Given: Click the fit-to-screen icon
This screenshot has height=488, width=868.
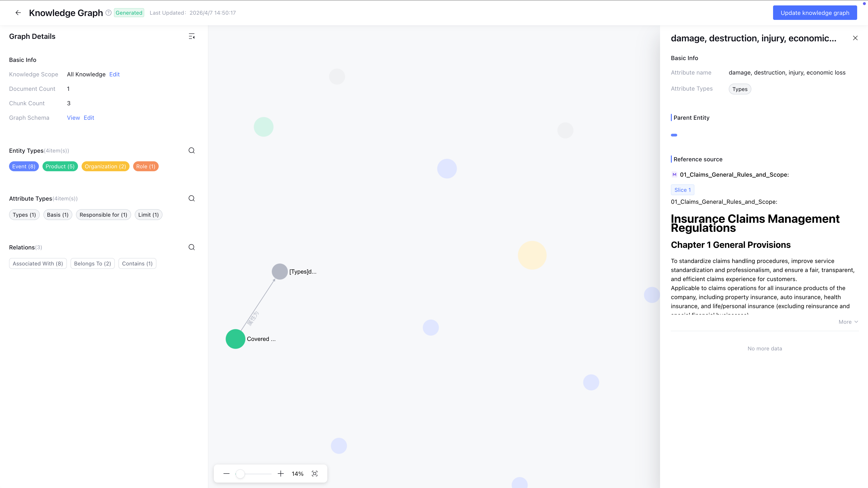Looking at the screenshot, I should click(315, 474).
